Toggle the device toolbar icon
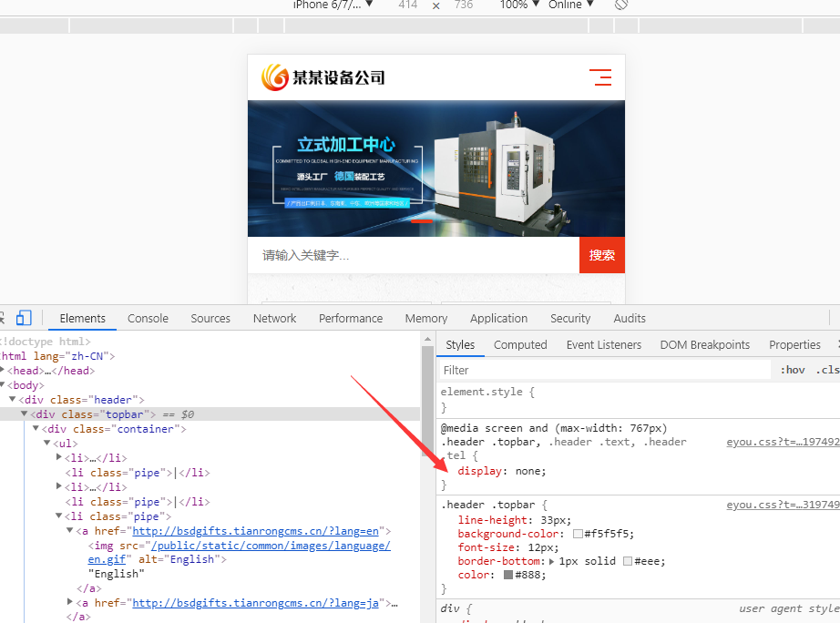 pos(24,318)
